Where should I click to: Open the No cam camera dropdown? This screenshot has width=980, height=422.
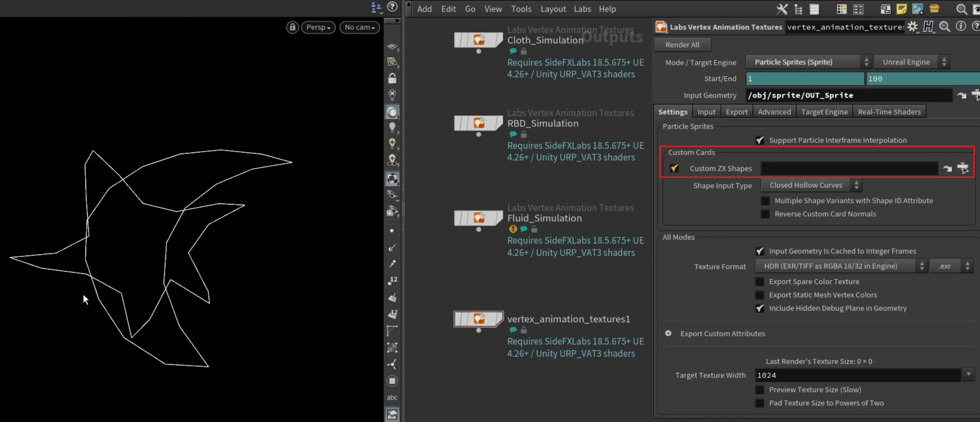click(360, 27)
